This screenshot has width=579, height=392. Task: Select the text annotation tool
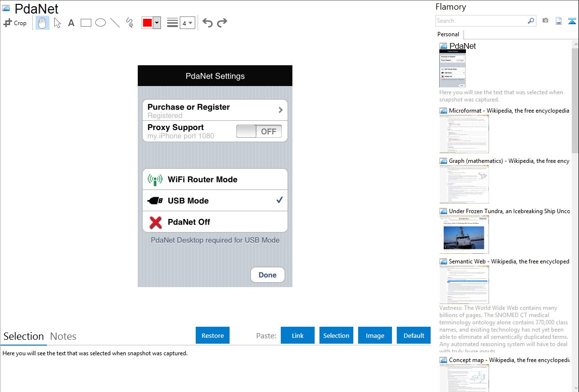click(x=71, y=23)
